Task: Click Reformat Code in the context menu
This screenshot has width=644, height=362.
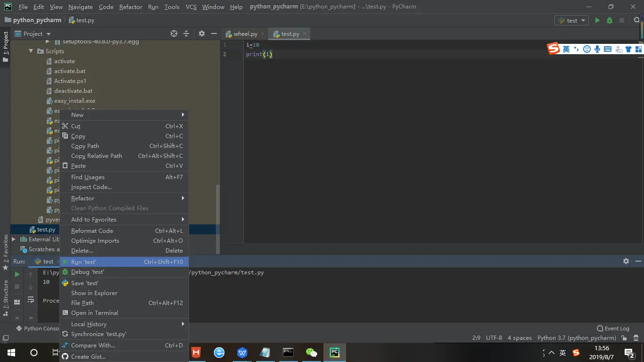Action: (x=124, y=230)
